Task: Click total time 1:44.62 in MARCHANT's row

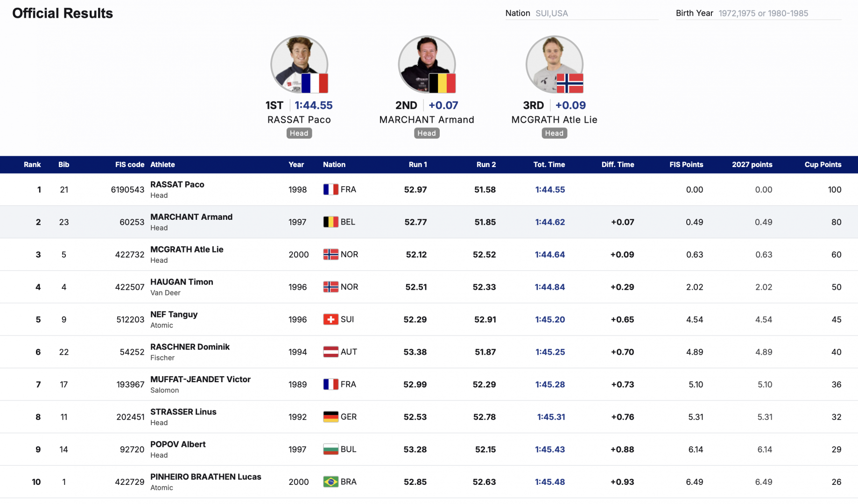Action: (550, 222)
